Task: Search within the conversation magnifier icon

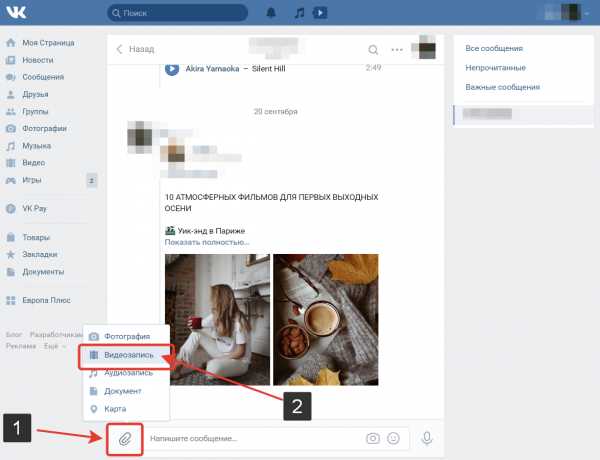Action: (373, 49)
